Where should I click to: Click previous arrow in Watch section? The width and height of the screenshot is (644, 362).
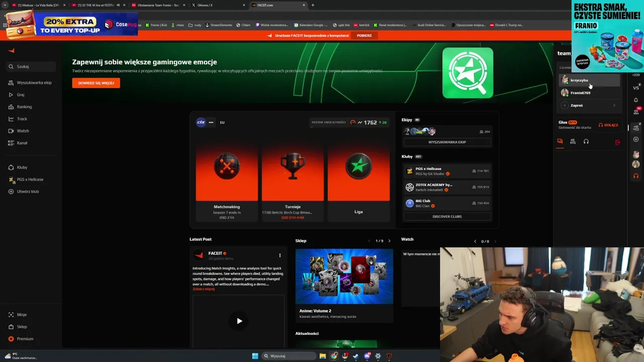(x=475, y=241)
